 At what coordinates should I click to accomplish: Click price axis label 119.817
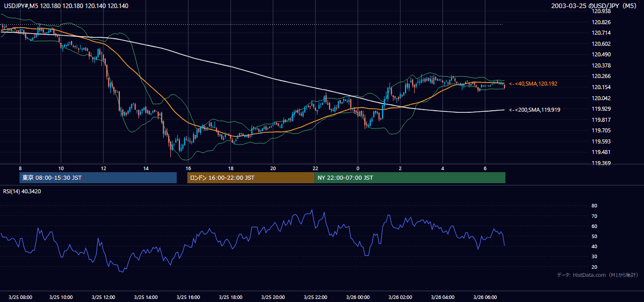coord(601,120)
